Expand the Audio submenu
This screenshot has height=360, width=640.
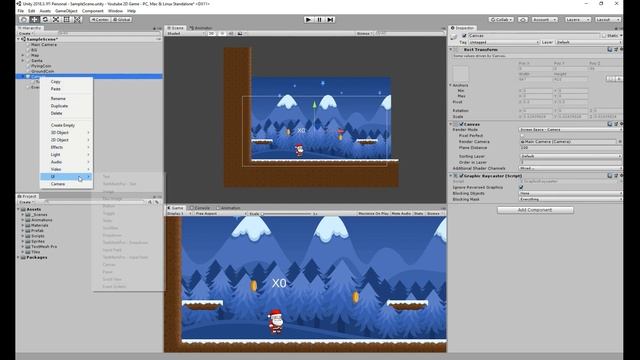pos(66,162)
